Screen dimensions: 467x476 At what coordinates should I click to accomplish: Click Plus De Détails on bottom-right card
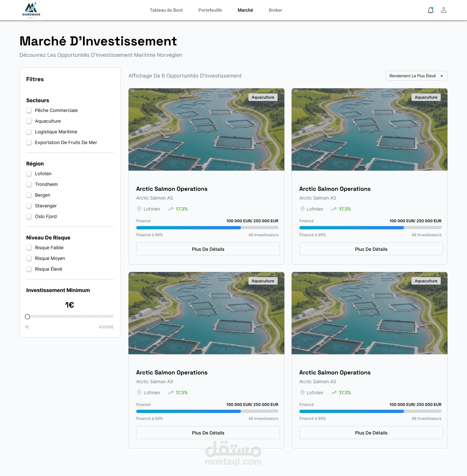(x=371, y=433)
